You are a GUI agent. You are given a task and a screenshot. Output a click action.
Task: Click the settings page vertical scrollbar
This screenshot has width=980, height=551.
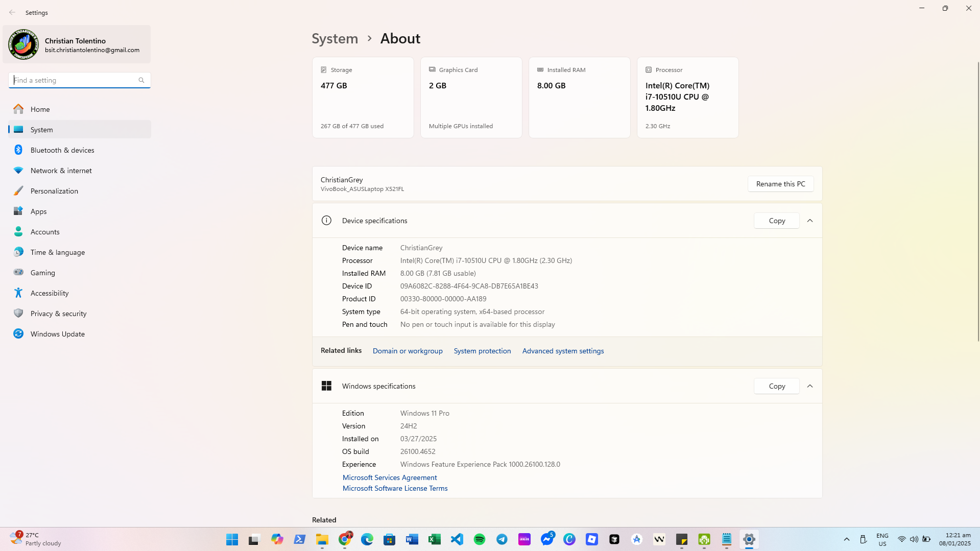[x=978, y=201]
